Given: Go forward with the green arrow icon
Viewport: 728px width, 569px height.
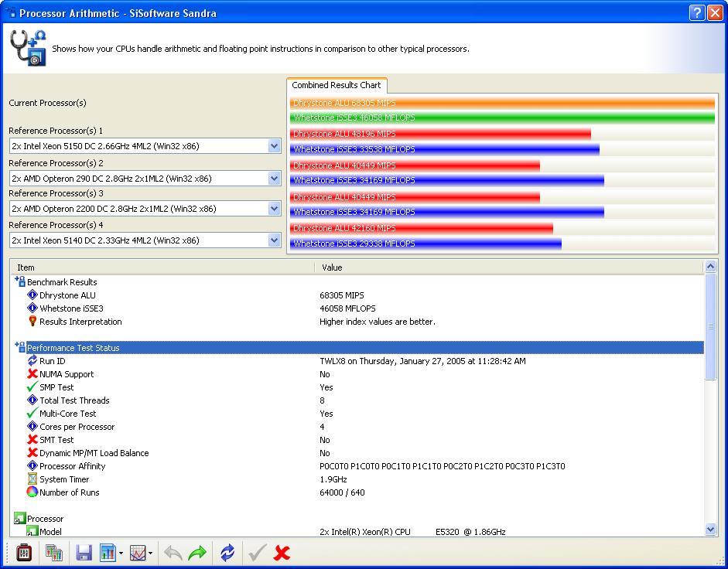Looking at the screenshot, I should [197, 553].
